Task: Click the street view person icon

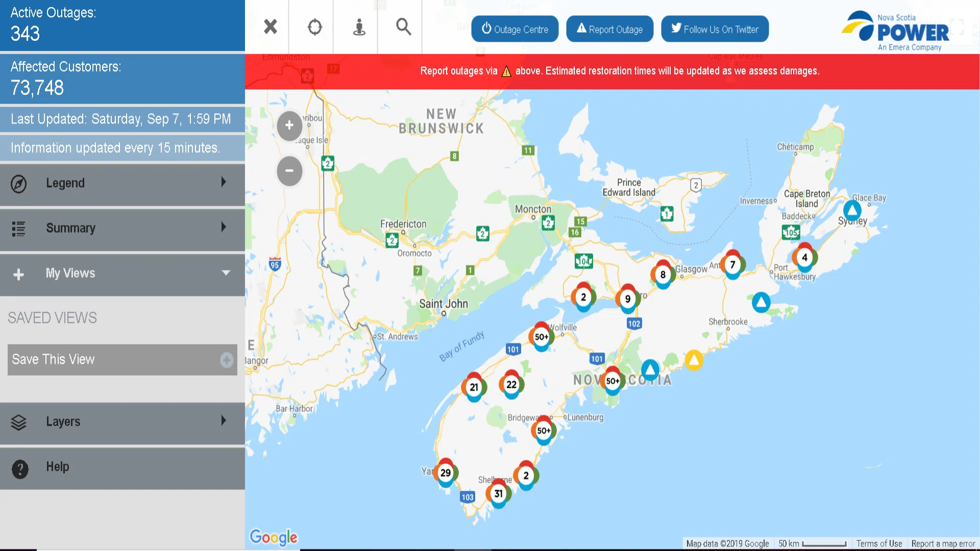Action: pyautogui.click(x=359, y=27)
